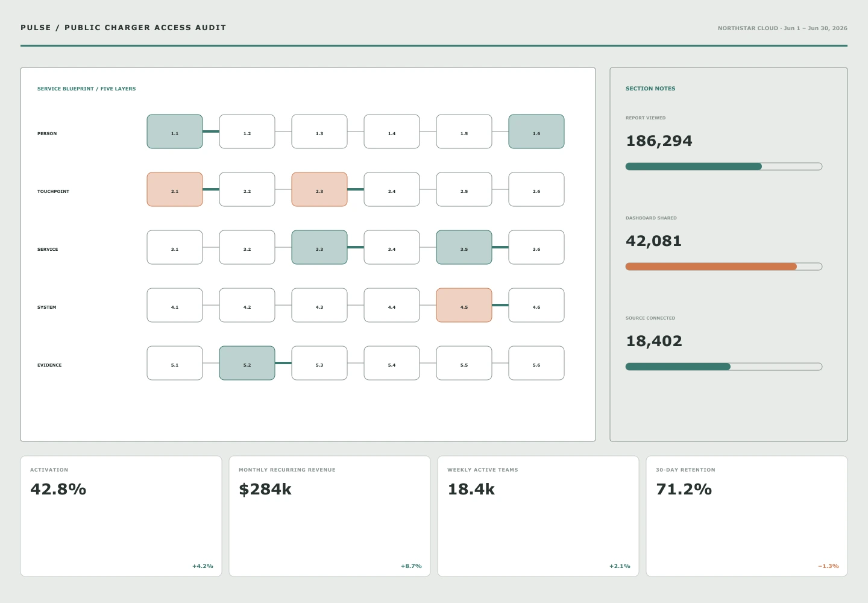Select node 2.4 in Touchpoint row
Viewport: 868px width, 603px height.
(392, 189)
